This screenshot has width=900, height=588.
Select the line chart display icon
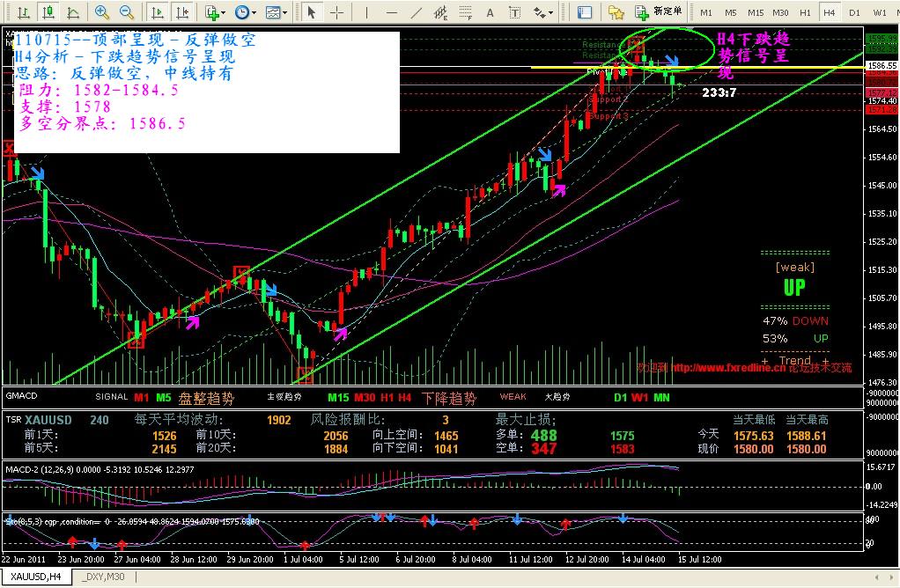pyautogui.click(x=73, y=12)
